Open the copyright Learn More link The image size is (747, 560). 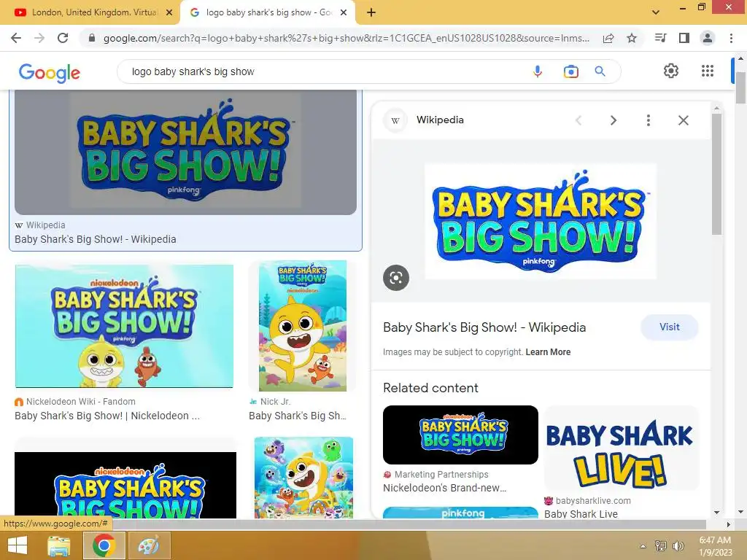548,352
